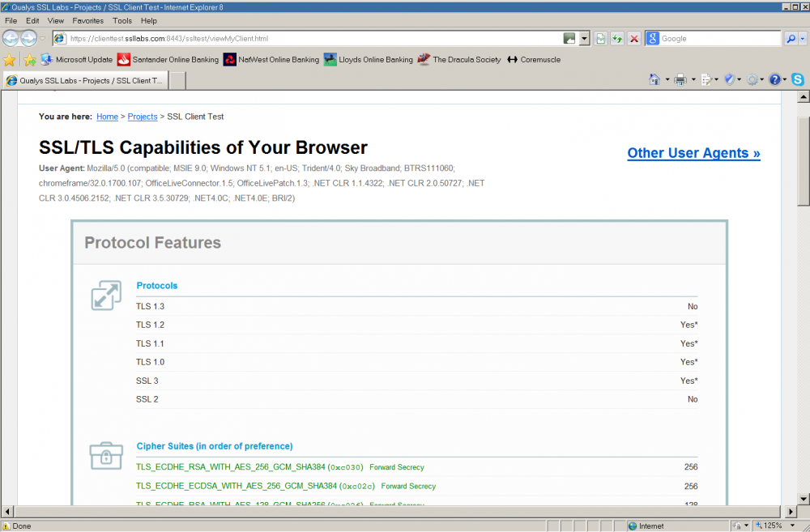
Task: Click the Compatibility View icon
Action: coord(600,39)
